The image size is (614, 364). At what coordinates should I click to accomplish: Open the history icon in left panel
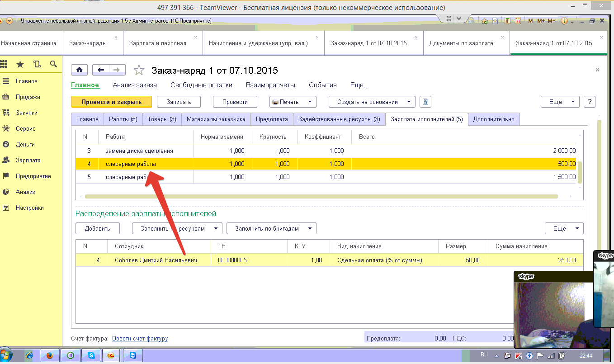tap(37, 64)
